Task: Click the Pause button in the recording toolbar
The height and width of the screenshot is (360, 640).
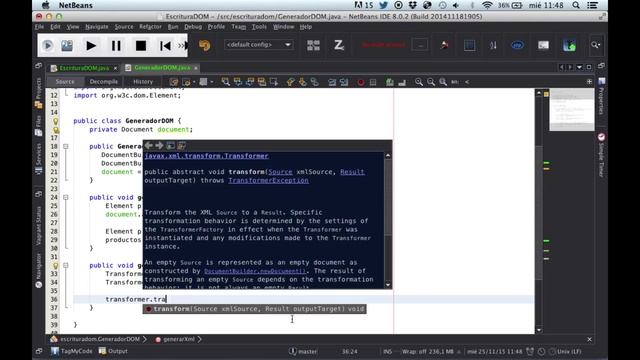Action: tap(116, 46)
